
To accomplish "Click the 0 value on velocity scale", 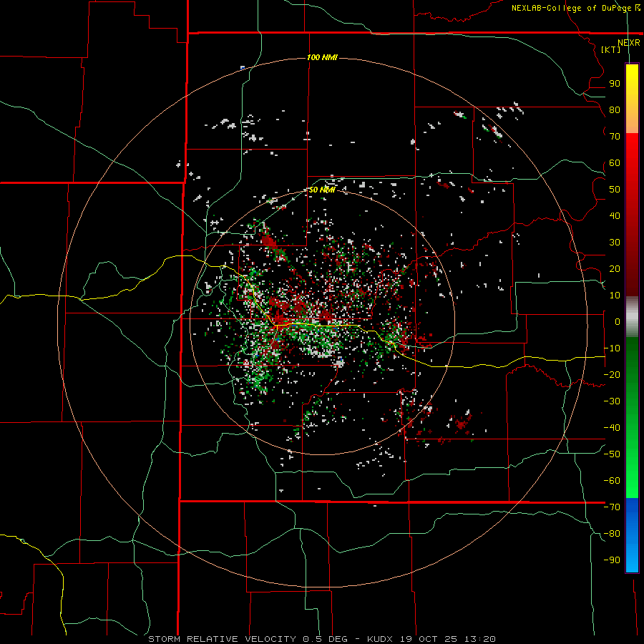I will coord(618,322).
